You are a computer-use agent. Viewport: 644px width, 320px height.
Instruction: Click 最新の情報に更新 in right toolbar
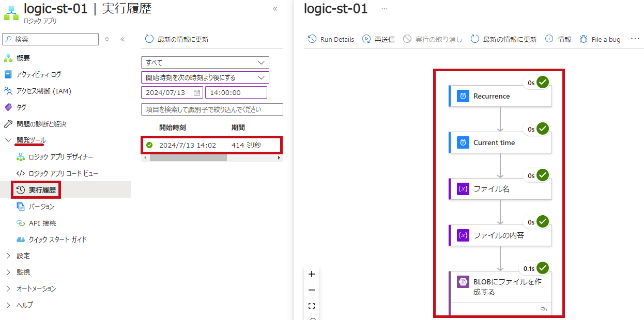pos(504,39)
